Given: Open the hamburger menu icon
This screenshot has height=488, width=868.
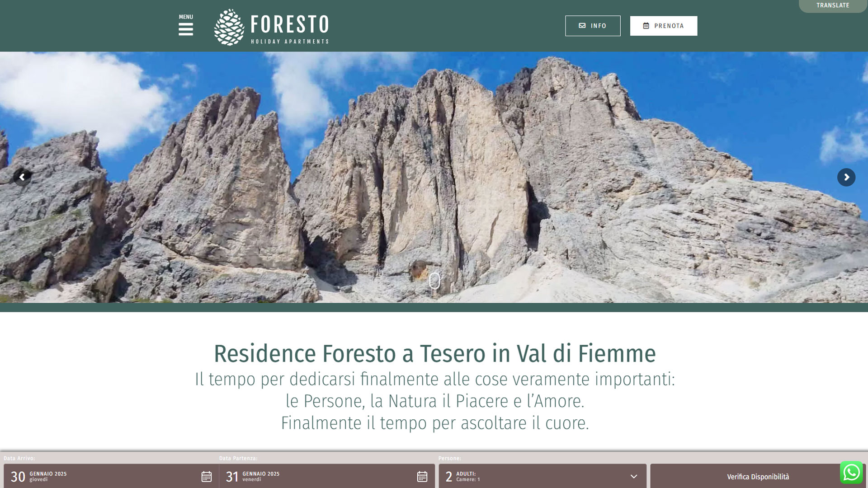Looking at the screenshot, I should click(185, 30).
